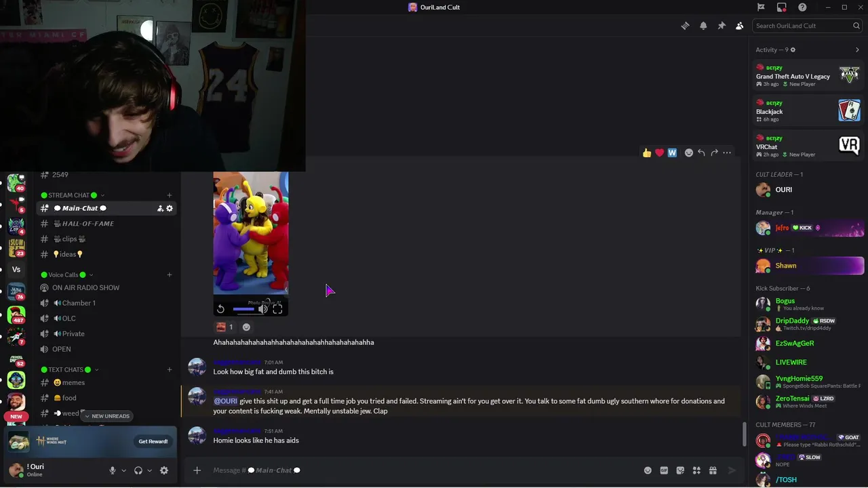The width and height of the screenshot is (868, 488).
Task: Reply to the hovered message
Action: pyautogui.click(x=701, y=153)
